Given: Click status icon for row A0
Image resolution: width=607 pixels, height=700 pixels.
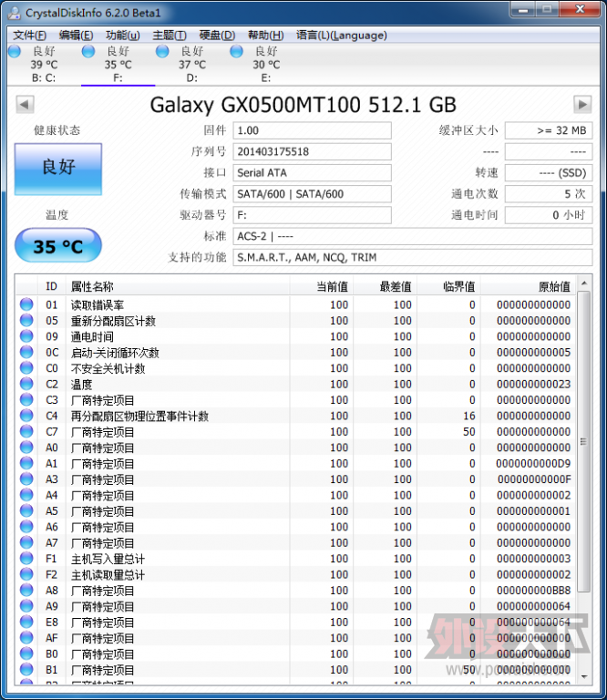Looking at the screenshot, I should pyautogui.click(x=26, y=447).
